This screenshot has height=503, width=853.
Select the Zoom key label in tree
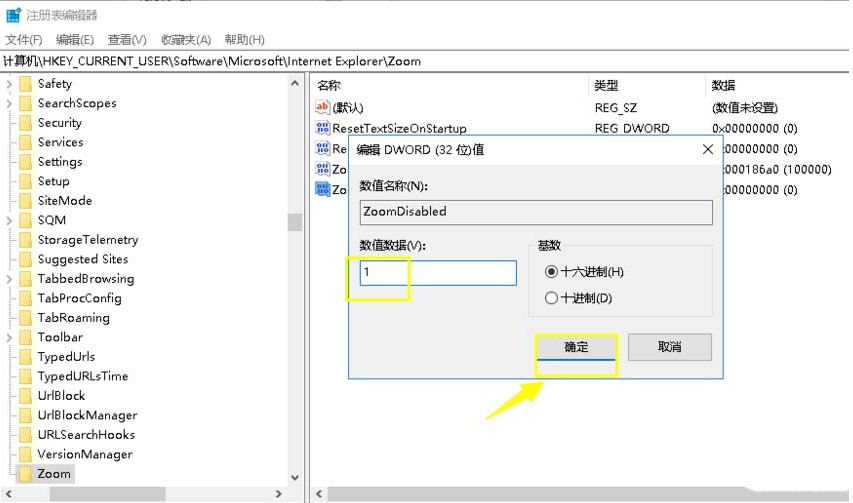tap(54, 474)
